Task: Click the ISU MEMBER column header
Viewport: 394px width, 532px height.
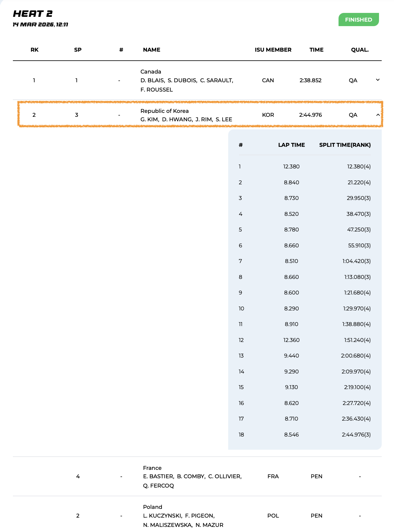Action: 273,50
